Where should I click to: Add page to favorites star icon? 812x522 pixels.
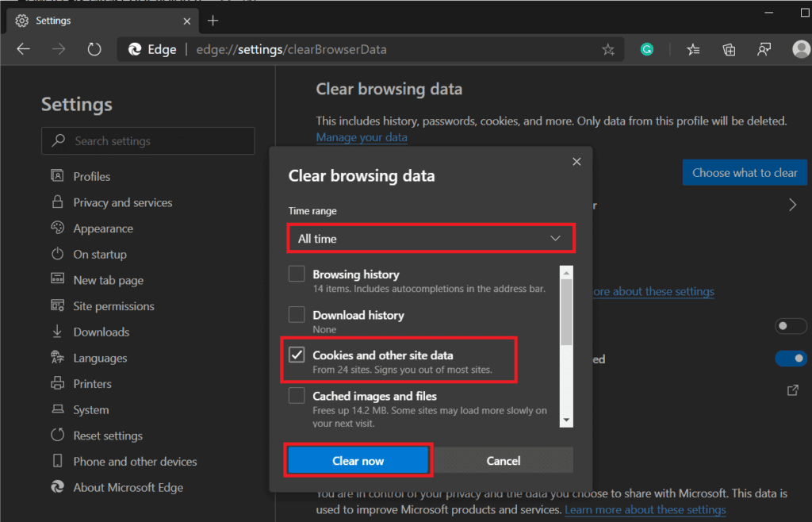pyautogui.click(x=608, y=50)
